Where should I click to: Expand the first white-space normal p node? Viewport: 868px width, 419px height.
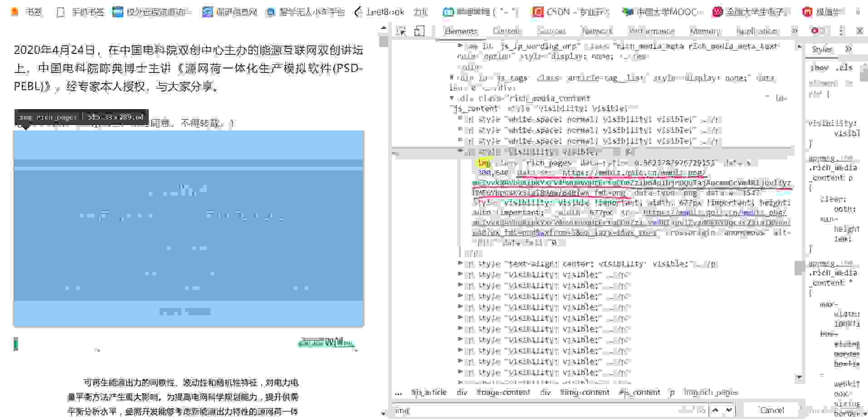tap(460, 119)
